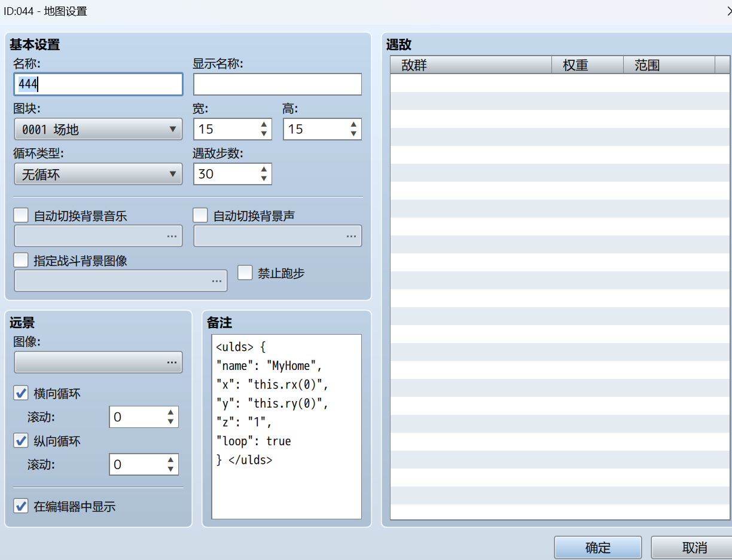The image size is (732, 560).
Task: Decrease horizontal 滚动 value under 横向循环
Action: pos(170,422)
